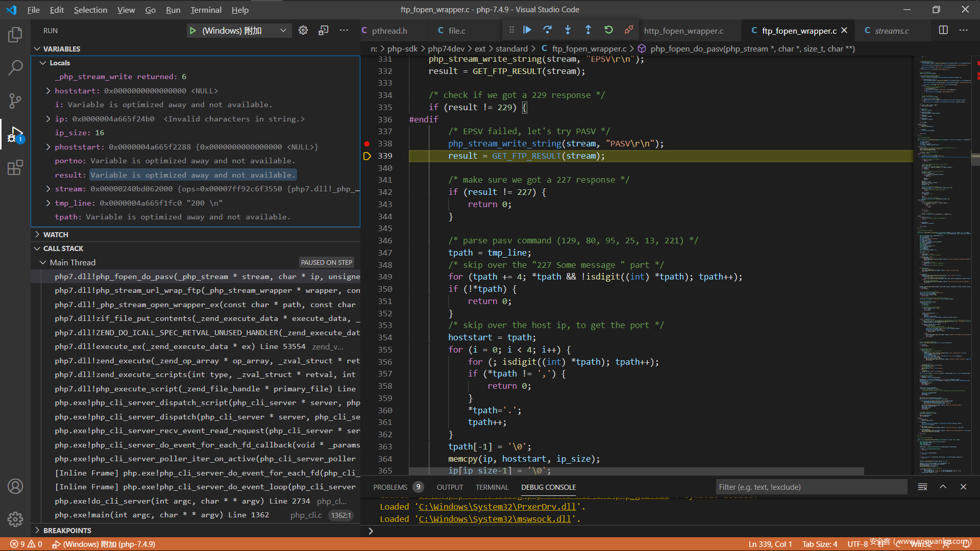Expand the WATCH section

click(x=56, y=234)
